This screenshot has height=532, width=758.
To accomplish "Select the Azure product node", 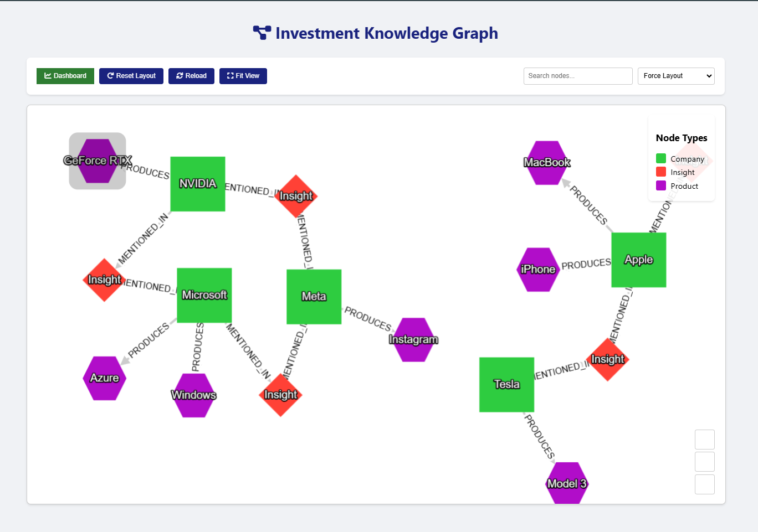I will 104,378.
